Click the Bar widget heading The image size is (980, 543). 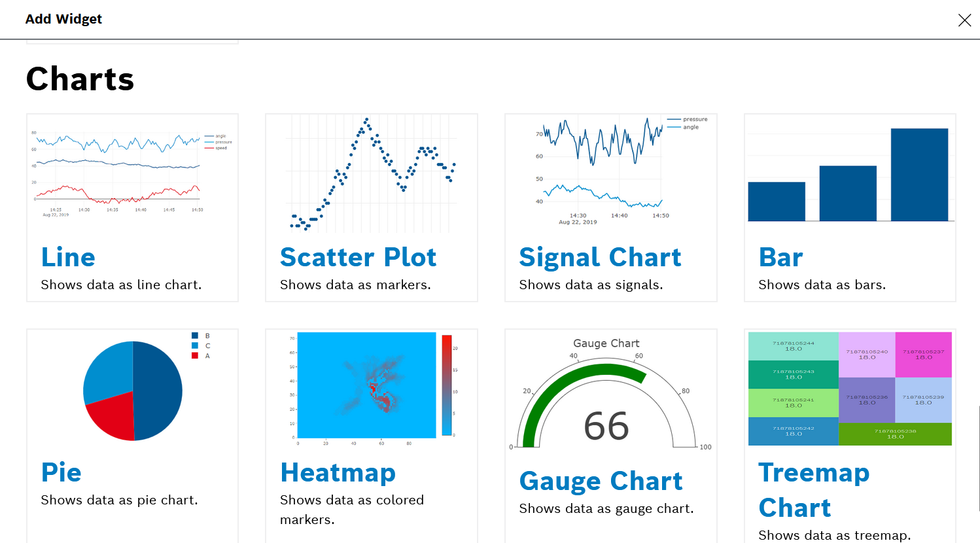pyautogui.click(x=780, y=257)
